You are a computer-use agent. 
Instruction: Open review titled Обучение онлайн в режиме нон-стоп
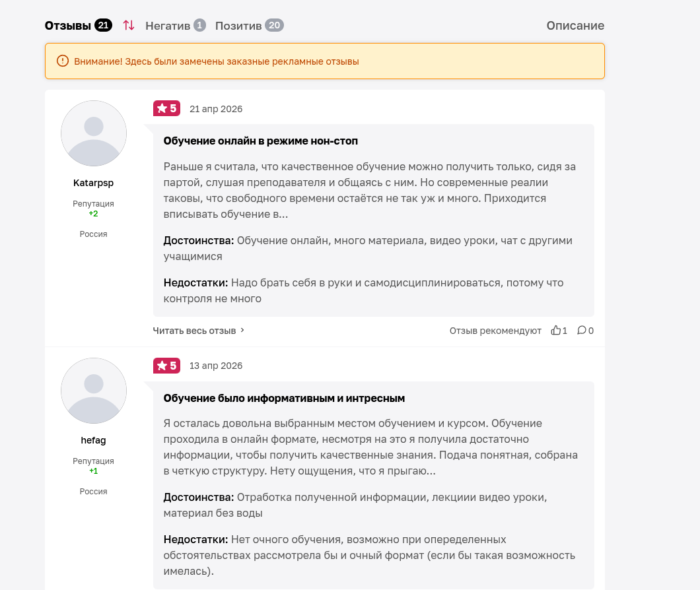[x=261, y=141]
